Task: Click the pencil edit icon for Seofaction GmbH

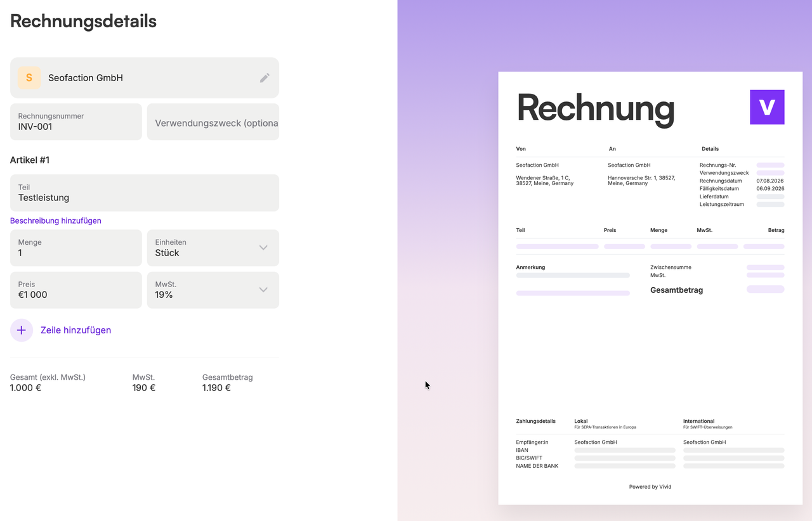Action: click(x=265, y=78)
